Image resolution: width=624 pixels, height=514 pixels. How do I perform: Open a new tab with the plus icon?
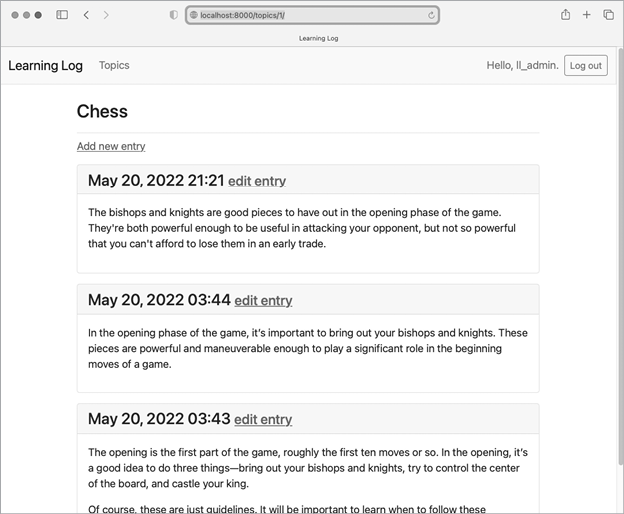(587, 15)
